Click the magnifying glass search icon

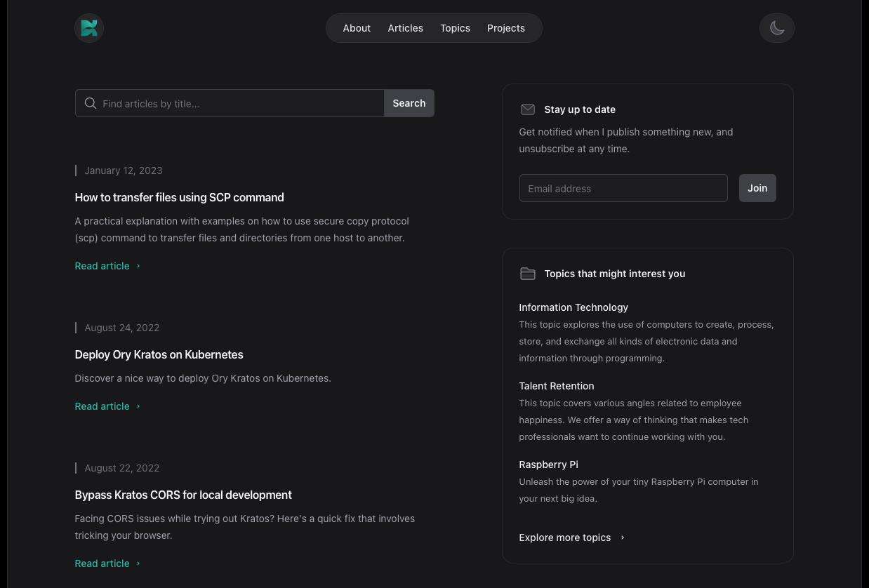pos(91,104)
